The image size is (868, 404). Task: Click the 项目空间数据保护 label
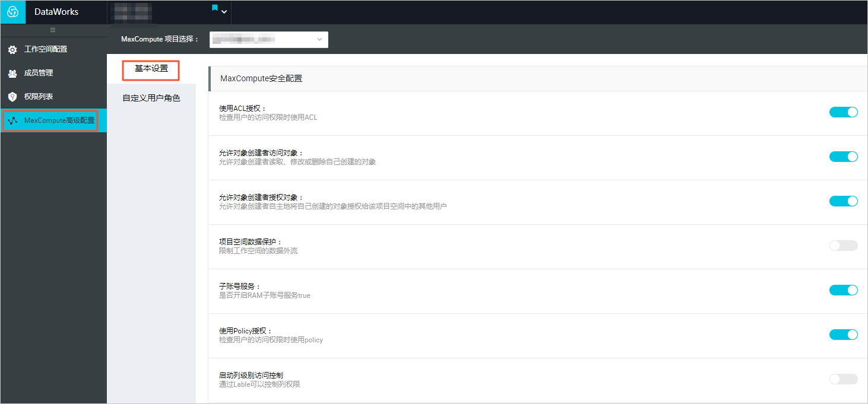[x=251, y=242]
